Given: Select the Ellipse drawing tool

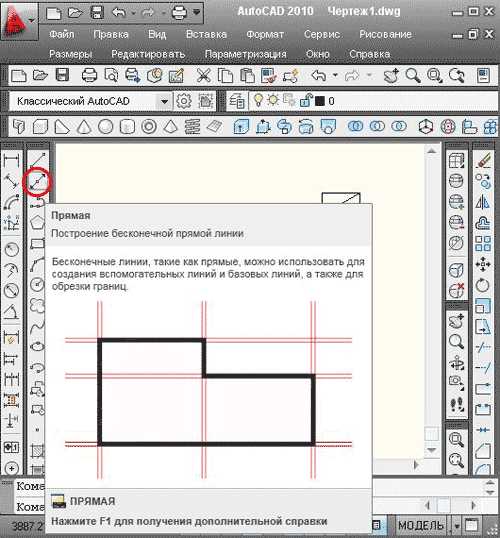Looking at the screenshot, I should coord(37,347).
